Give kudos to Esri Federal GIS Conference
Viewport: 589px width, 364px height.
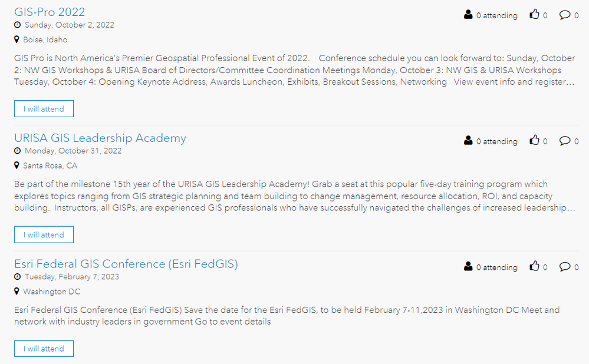(x=534, y=266)
